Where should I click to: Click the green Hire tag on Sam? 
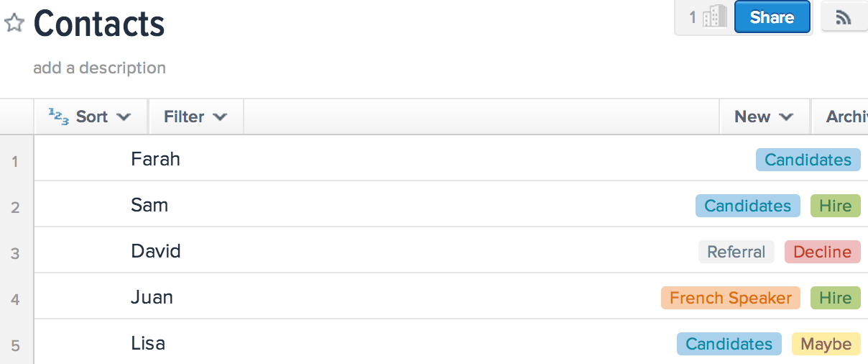(x=835, y=206)
